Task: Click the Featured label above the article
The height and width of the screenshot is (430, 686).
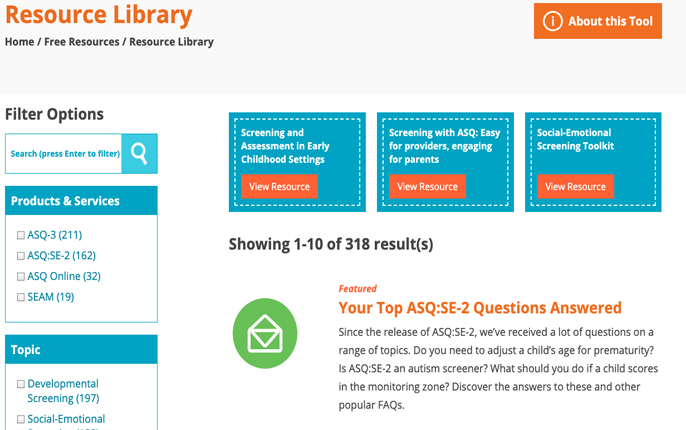Action: [x=357, y=289]
